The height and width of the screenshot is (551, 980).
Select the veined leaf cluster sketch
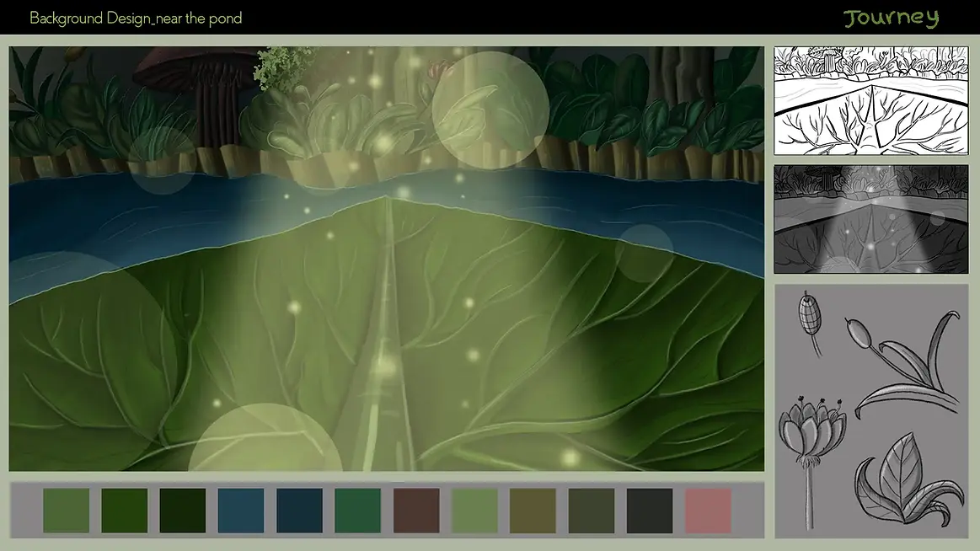click(x=908, y=479)
